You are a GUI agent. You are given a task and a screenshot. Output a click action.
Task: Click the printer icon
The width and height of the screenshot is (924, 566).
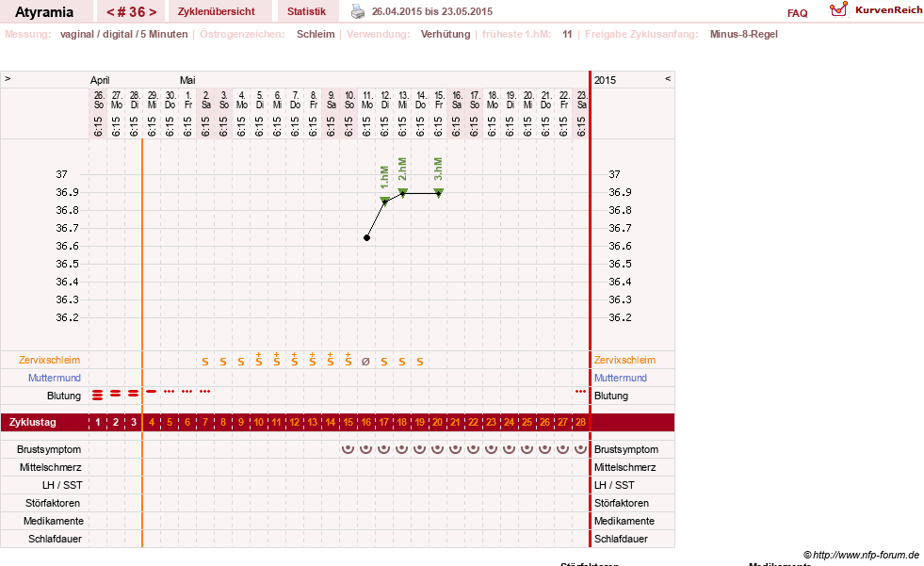click(358, 11)
